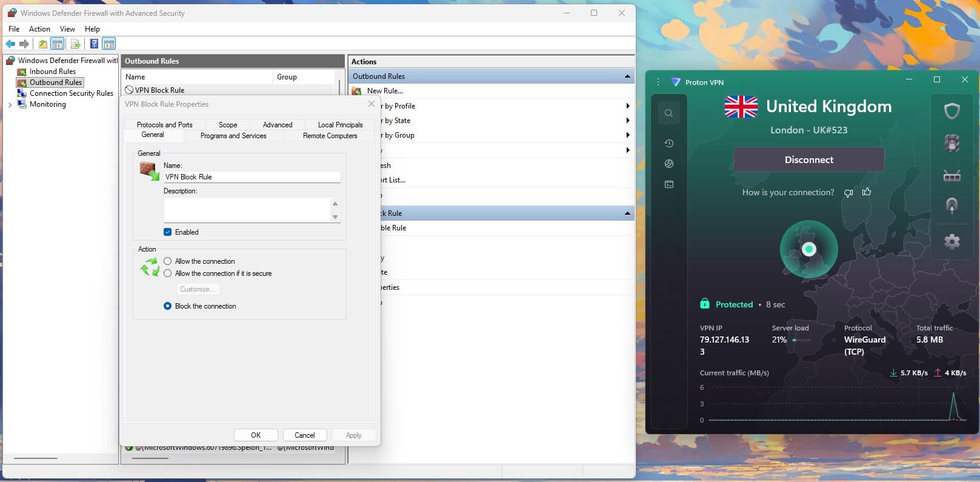Open the File menu
Screen dimensions: 980x482
[x=14, y=29]
